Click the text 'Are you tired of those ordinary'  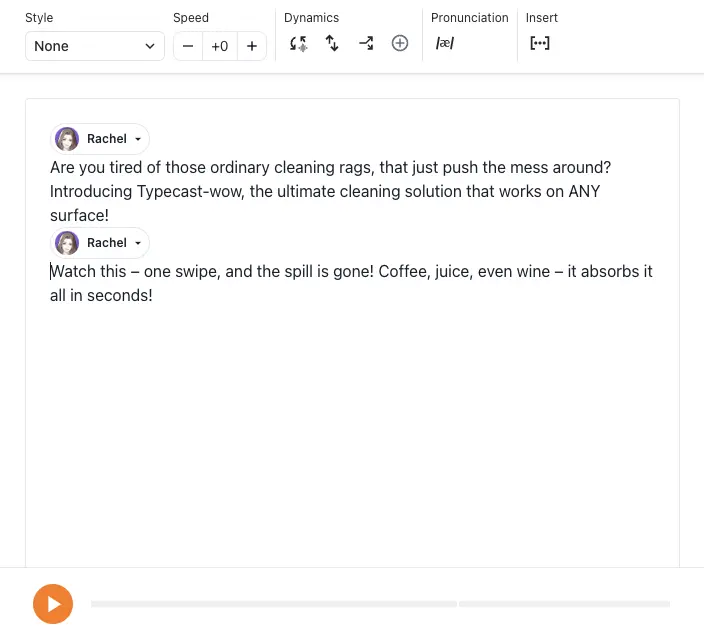click(160, 167)
